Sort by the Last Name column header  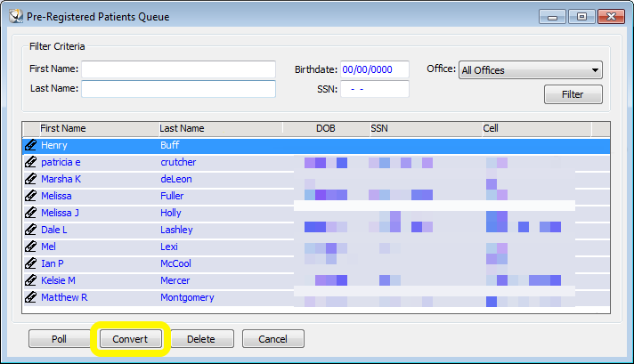pyautogui.click(x=221, y=128)
